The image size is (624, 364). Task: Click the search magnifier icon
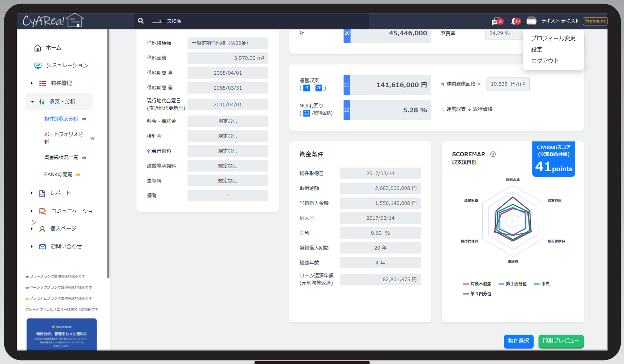(x=141, y=21)
